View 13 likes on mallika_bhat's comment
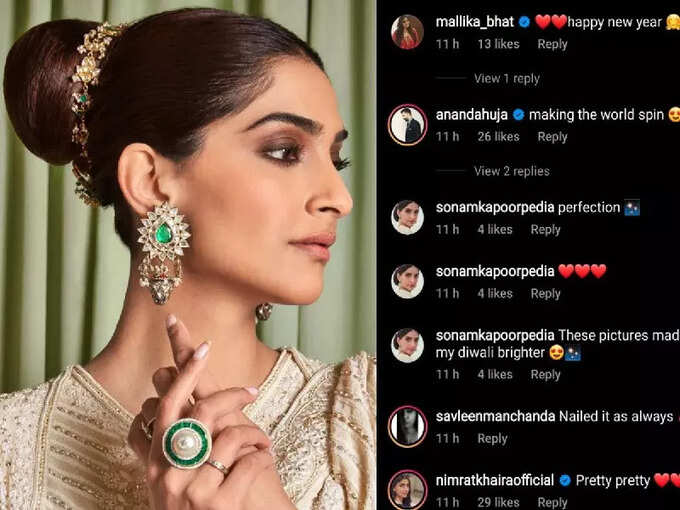This screenshot has height=510, width=680. point(498,44)
